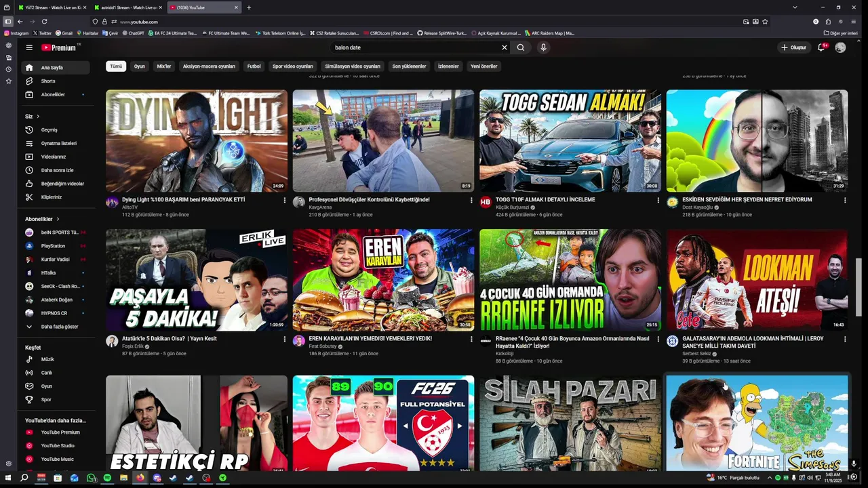The image size is (868, 488).
Task: Open YouTube Music link in sidebar
Action: tap(56, 460)
